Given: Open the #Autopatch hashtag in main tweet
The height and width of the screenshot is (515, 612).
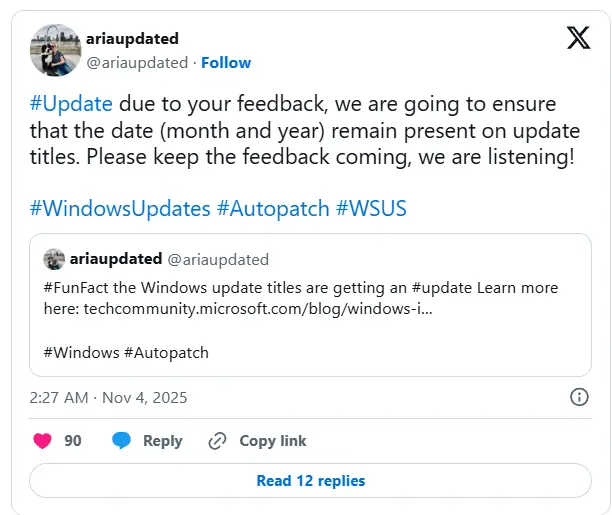Looking at the screenshot, I should click(273, 209).
